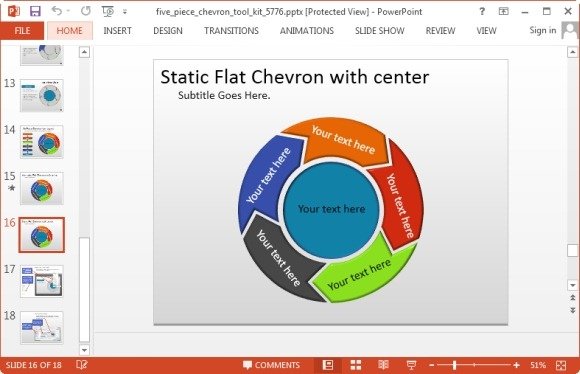
Task: Expand Customize Quick Access Toolbar dropdown
Action: coord(125,12)
